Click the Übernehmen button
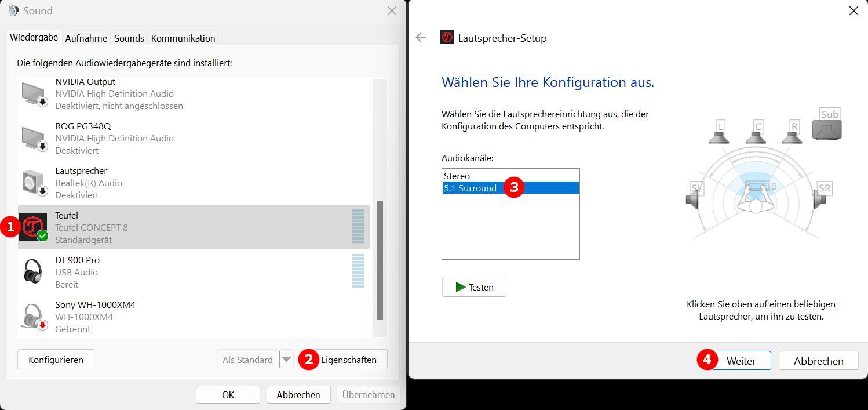The height and width of the screenshot is (410, 868). tap(369, 395)
